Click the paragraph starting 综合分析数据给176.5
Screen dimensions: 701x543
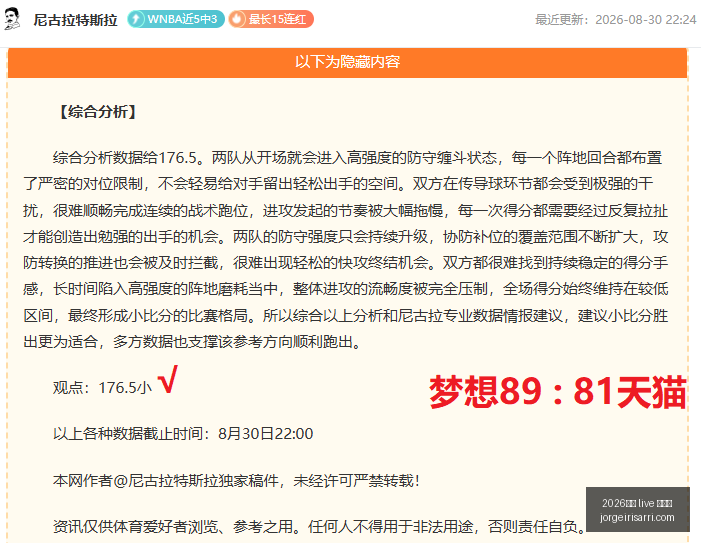click(x=346, y=250)
